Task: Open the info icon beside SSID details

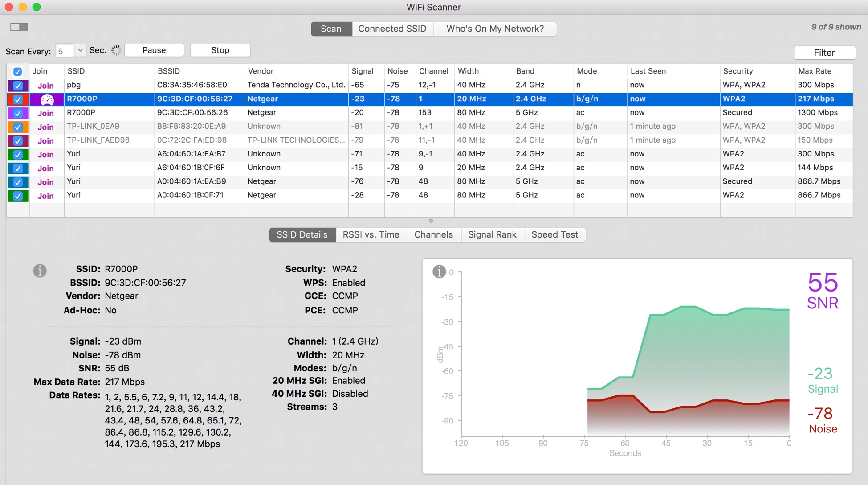Action: (x=40, y=271)
